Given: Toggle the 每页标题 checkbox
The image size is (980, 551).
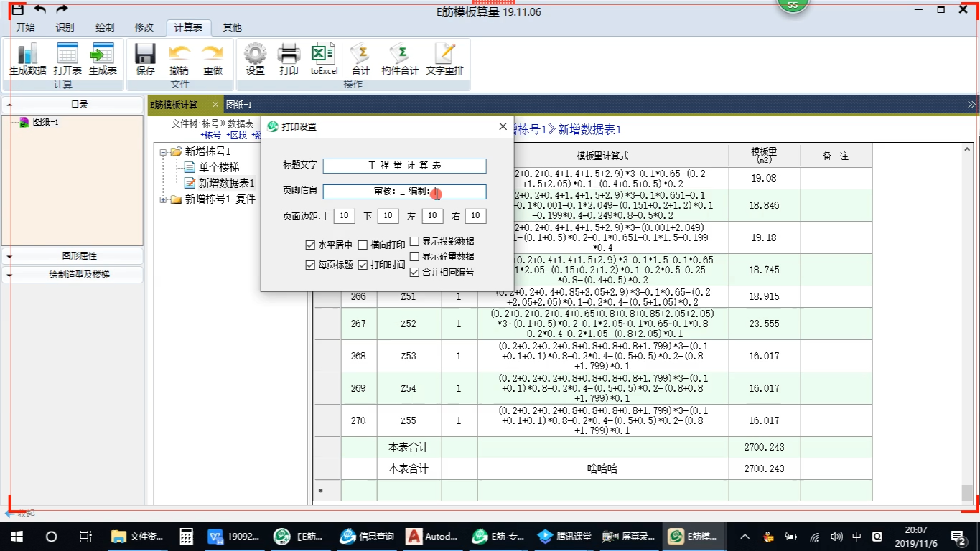Looking at the screenshot, I should pyautogui.click(x=310, y=265).
